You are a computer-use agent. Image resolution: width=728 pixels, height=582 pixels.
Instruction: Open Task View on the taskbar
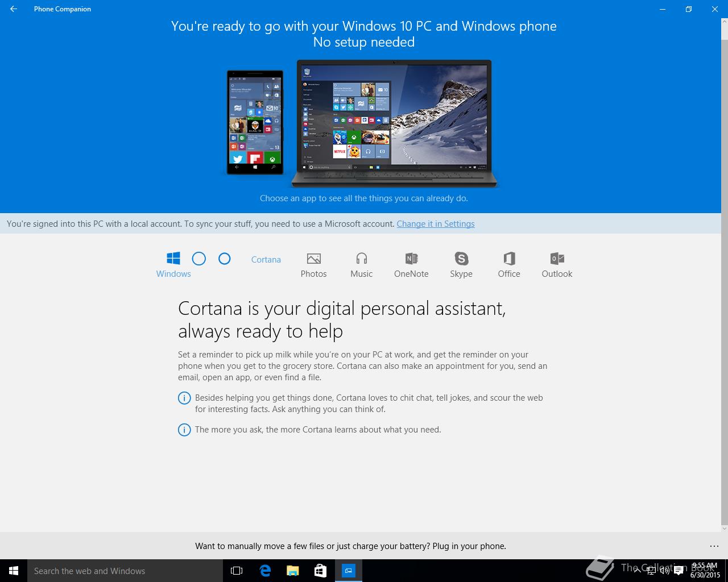click(237, 571)
